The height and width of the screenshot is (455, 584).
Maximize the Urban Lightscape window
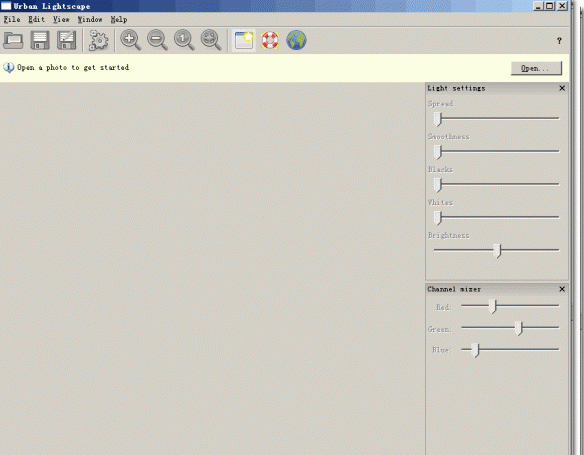(x=549, y=6)
